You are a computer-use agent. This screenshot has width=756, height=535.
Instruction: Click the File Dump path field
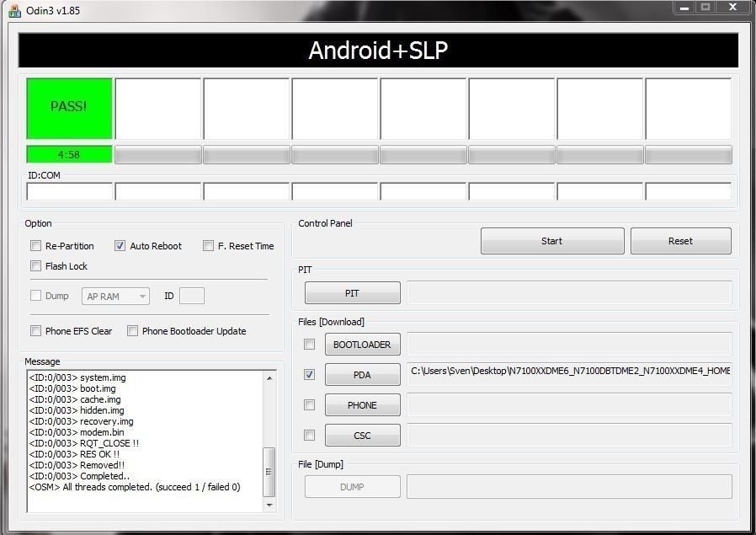pos(569,487)
